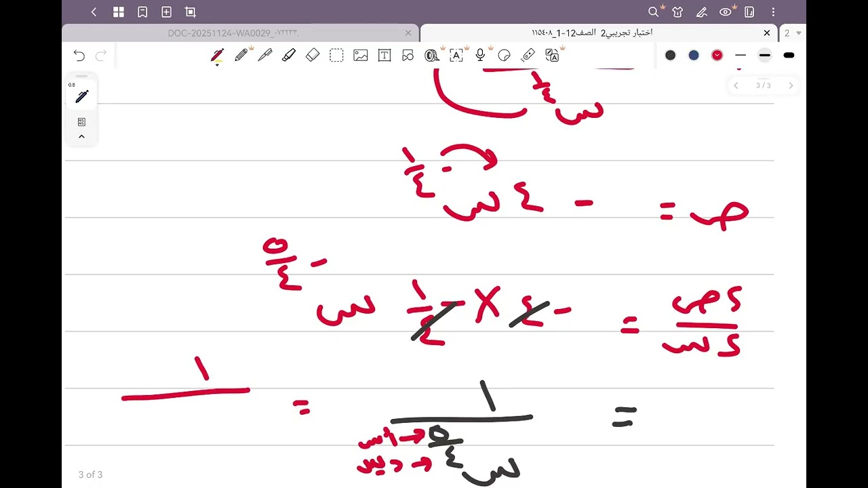
Task: Redo the last action
Action: pos(101,56)
